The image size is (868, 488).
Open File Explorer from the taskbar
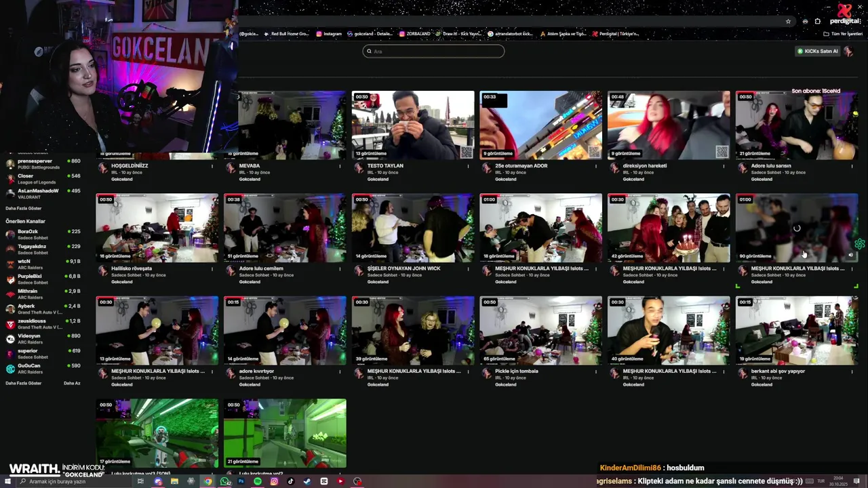click(x=174, y=481)
